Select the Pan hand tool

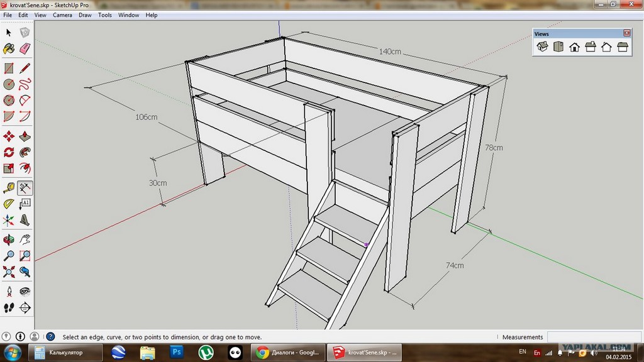point(25,239)
